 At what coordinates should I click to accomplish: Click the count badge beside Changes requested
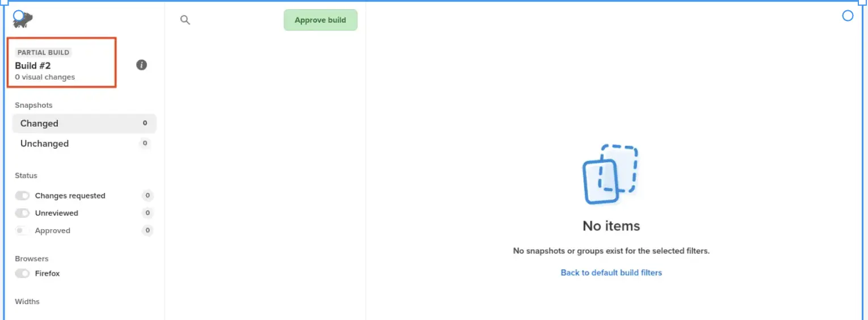[x=148, y=196]
